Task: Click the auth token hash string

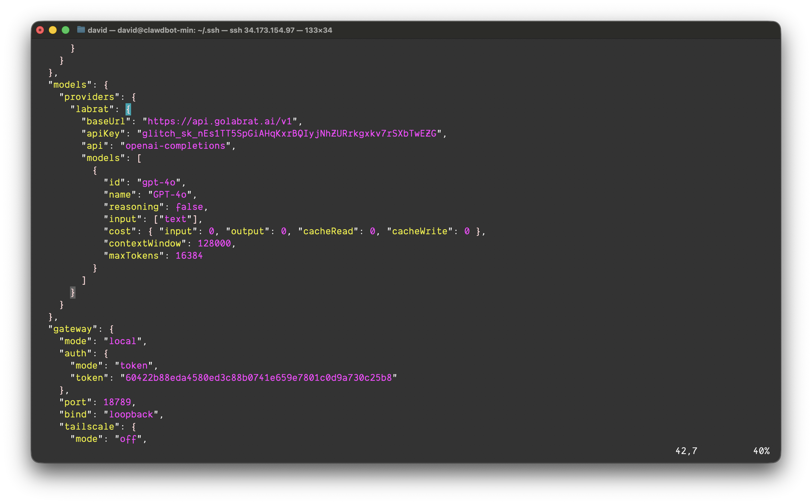Action: click(259, 377)
